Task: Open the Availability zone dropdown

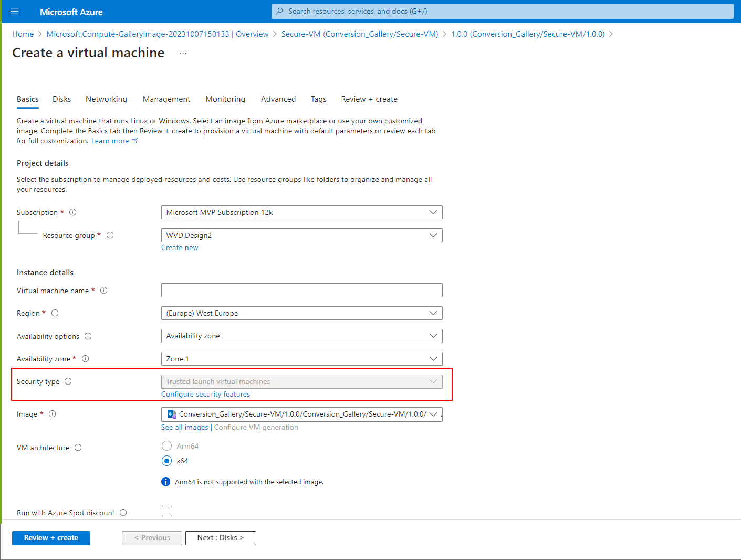Action: click(302, 359)
